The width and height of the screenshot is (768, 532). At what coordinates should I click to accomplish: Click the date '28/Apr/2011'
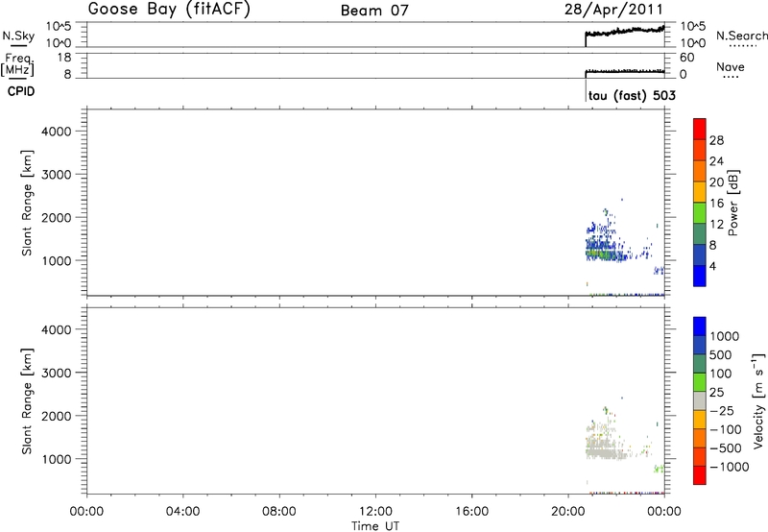(613, 10)
